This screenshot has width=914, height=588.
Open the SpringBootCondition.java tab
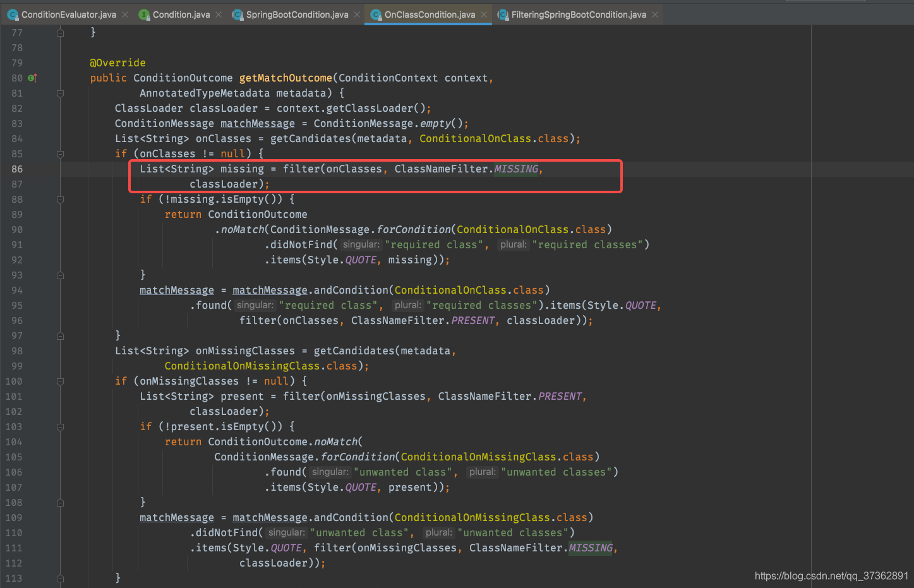coord(297,15)
